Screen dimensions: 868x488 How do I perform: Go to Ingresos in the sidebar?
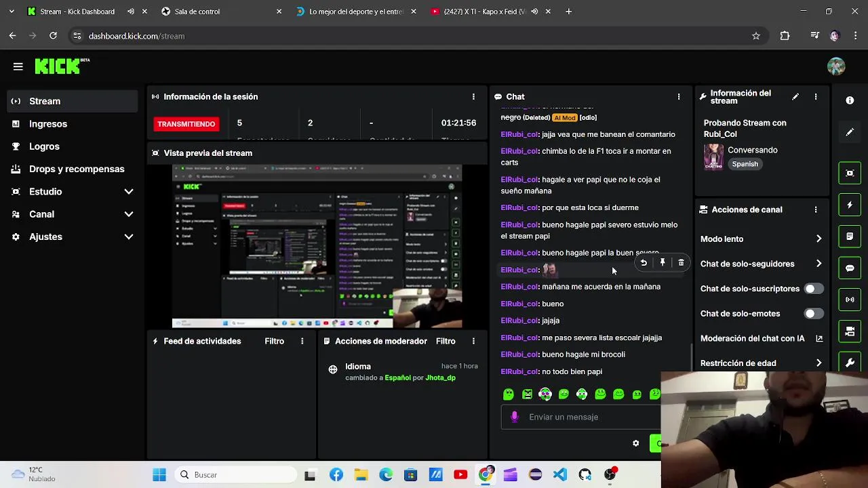click(x=72, y=124)
